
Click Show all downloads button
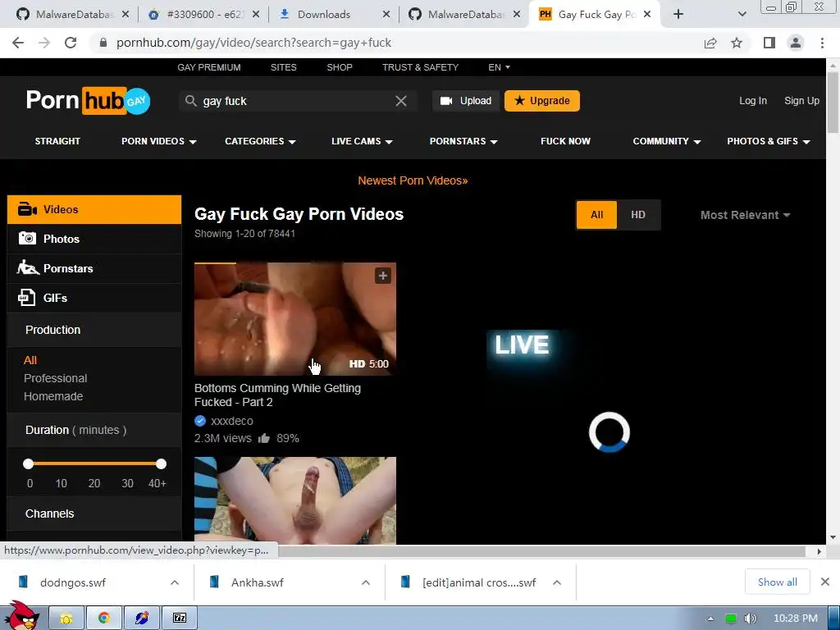(x=778, y=582)
